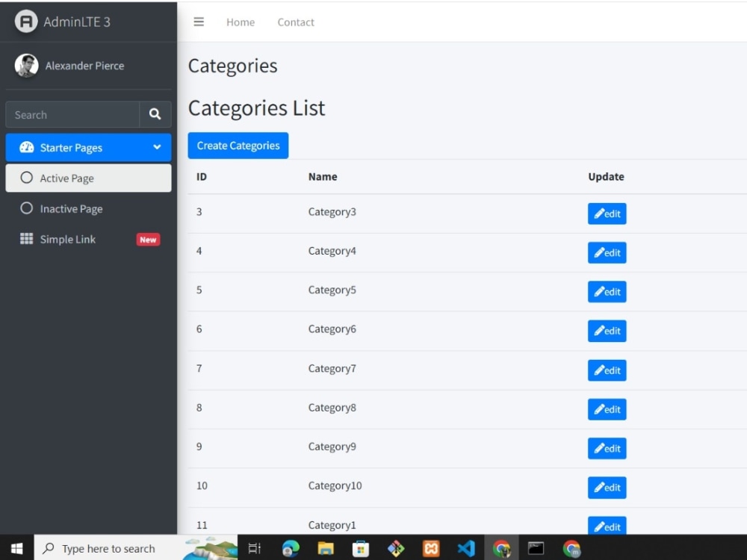747x560 pixels.
Task: Open Microsoft Store from the taskbar
Action: coord(361,549)
